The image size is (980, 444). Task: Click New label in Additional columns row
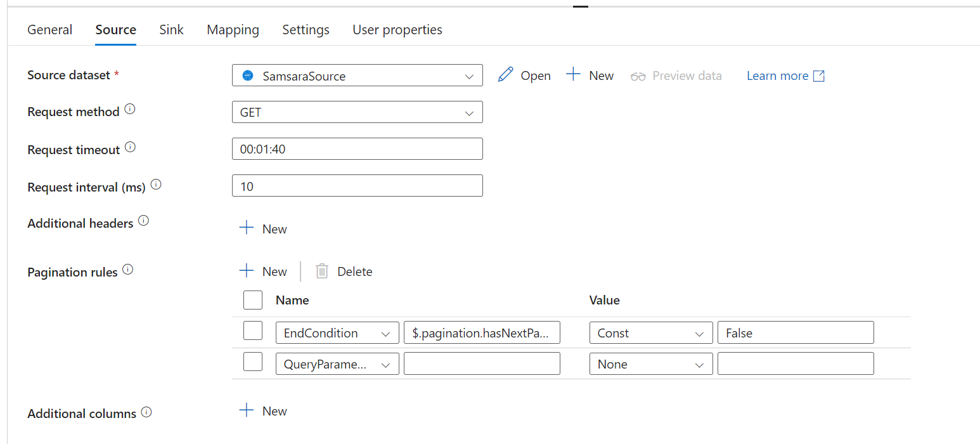pyautogui.click(x=274, y=411)
